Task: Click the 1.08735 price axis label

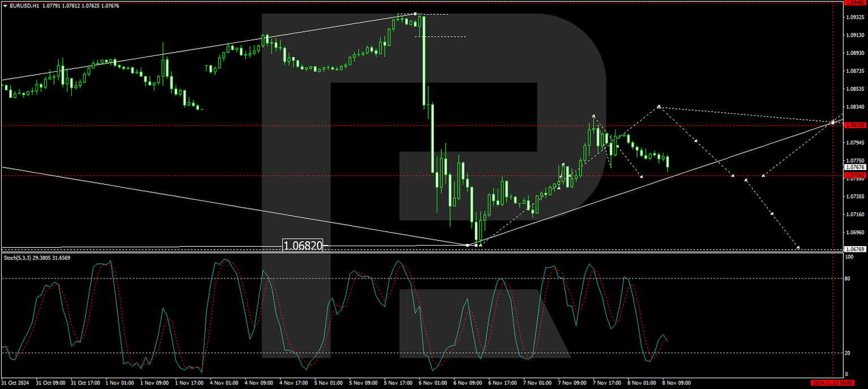Action: pos(856,71)
